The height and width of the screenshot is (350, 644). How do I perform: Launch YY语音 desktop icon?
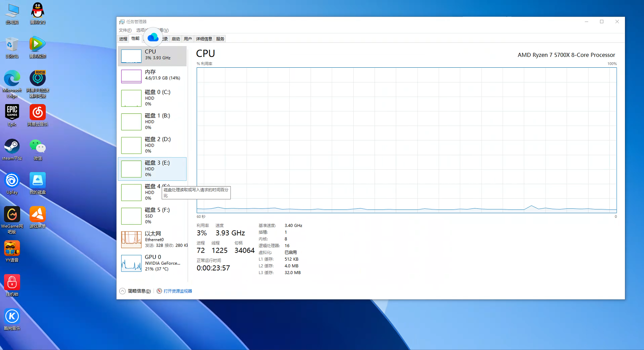(12, 251)
